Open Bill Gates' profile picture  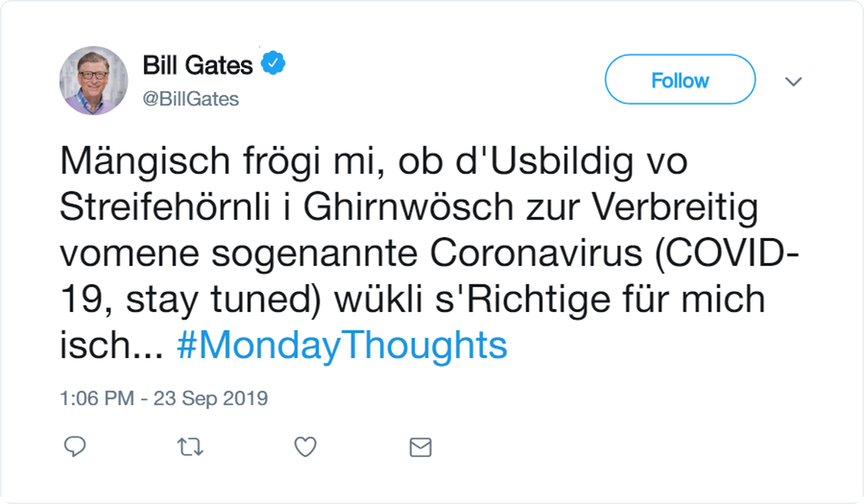coord(93,80)
